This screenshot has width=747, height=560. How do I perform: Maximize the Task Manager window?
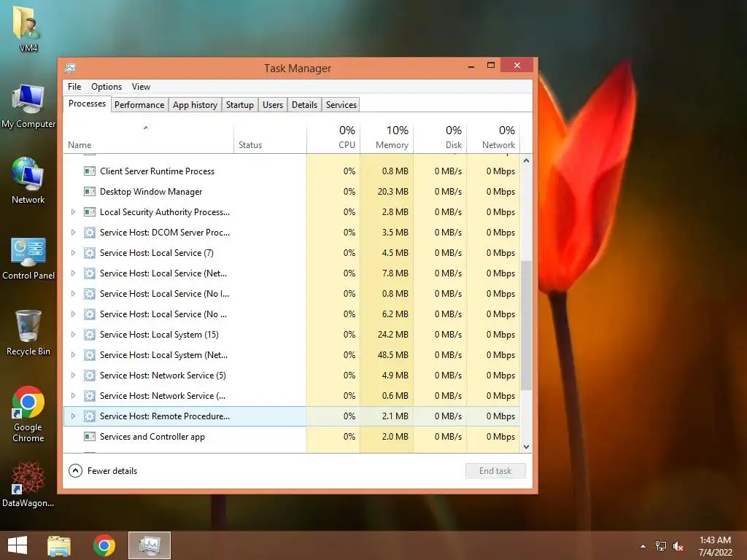tap(491, 65)
